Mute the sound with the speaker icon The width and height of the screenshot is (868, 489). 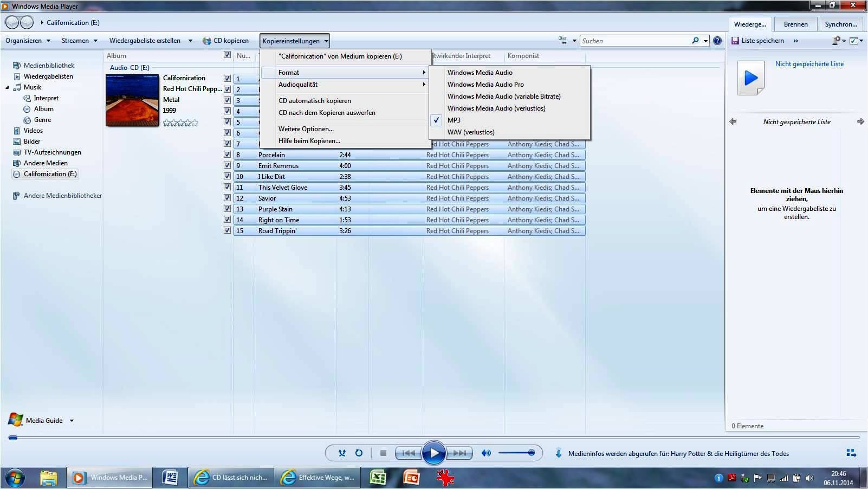tap(486, 453)
